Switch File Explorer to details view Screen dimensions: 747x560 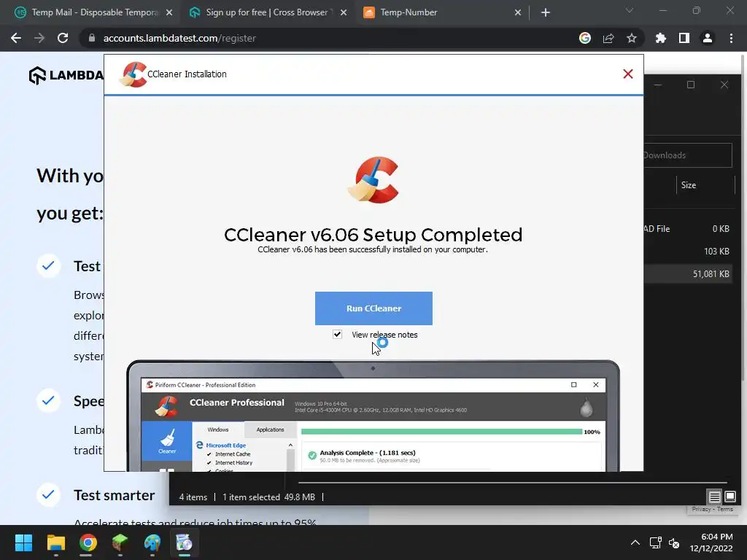tap(715, 497)
